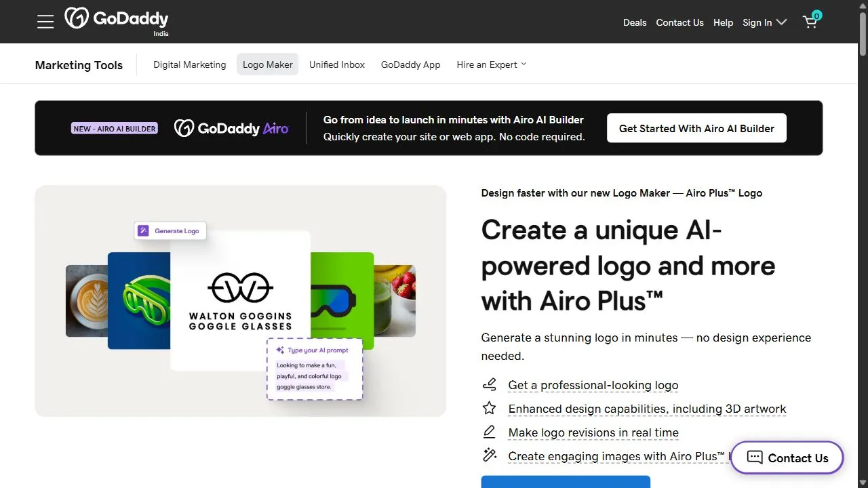Select the Logo Maker tab

pos(268,64)
